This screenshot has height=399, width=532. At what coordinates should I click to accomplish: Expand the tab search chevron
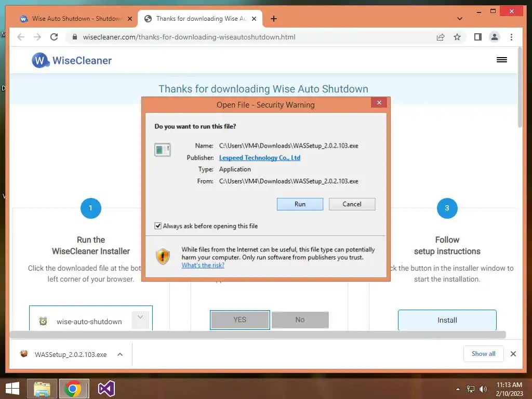tap(459, 19)
